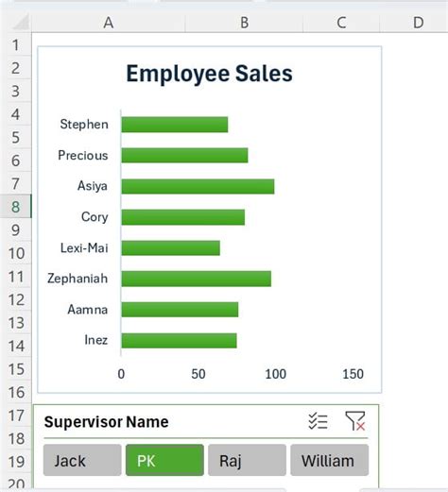
Task: Select the Asiya sales bar
Action: (x=198, y=186)
